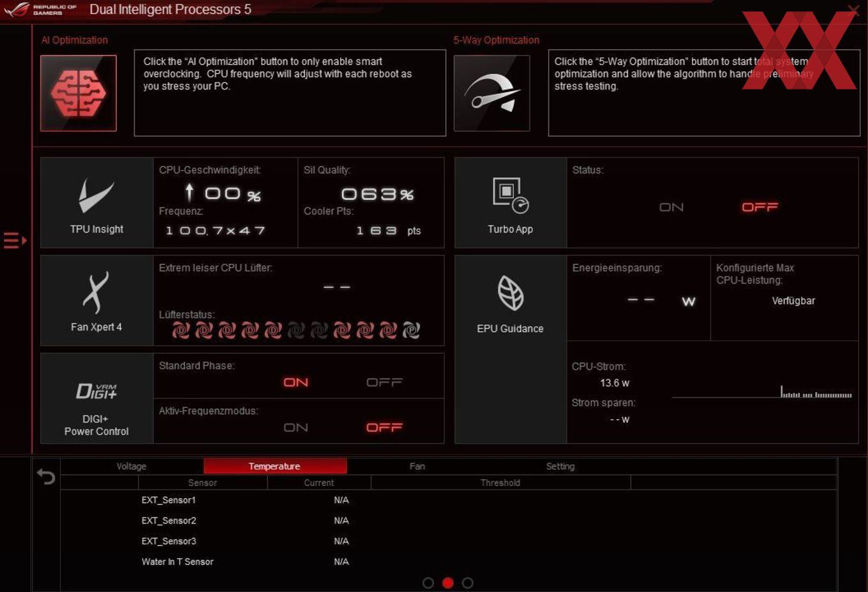Select the red active page dot

448,583
